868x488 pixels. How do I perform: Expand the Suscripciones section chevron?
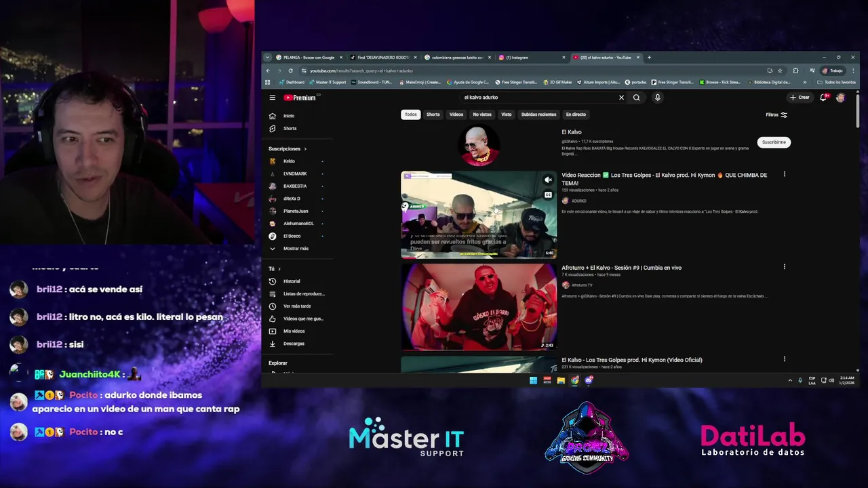(305, 149)
